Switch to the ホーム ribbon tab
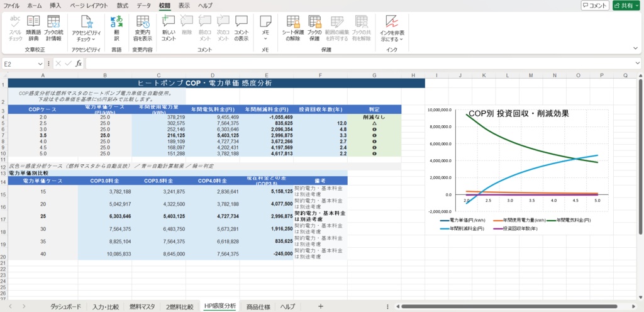Screen dimensions: 644x312 pos(35,6)
